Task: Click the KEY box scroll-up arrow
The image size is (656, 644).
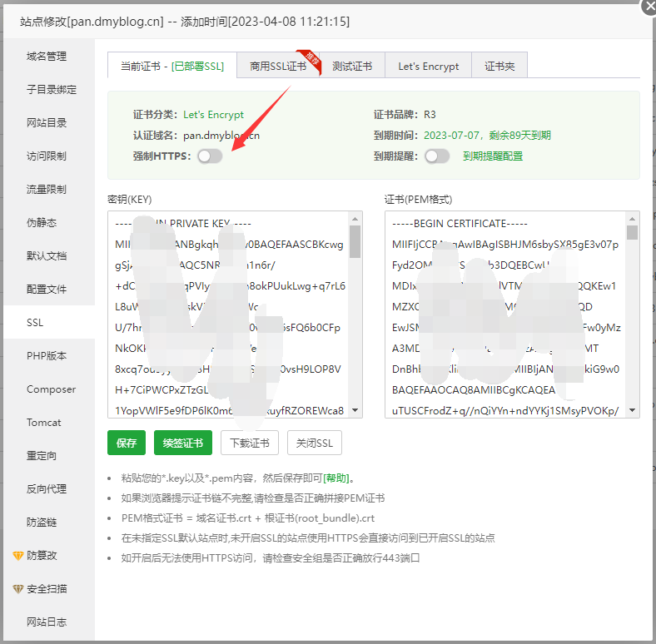Action: click(x=355, y=218)
